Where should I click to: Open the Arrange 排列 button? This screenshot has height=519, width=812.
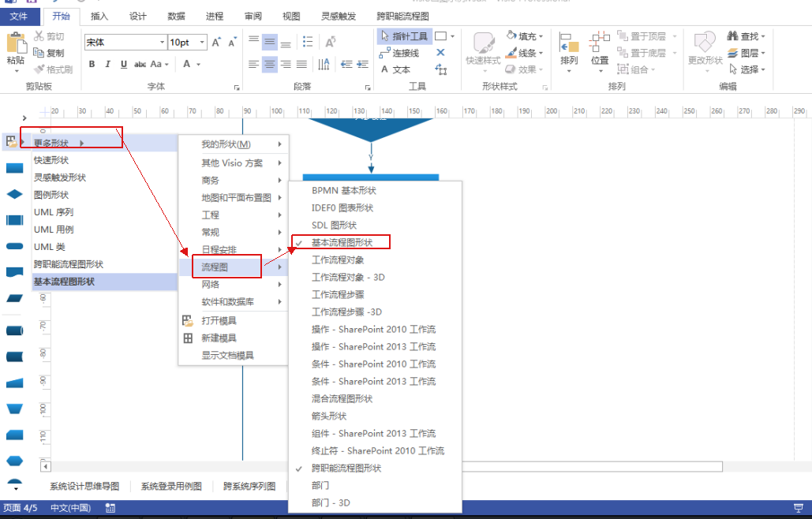point(569,52)
